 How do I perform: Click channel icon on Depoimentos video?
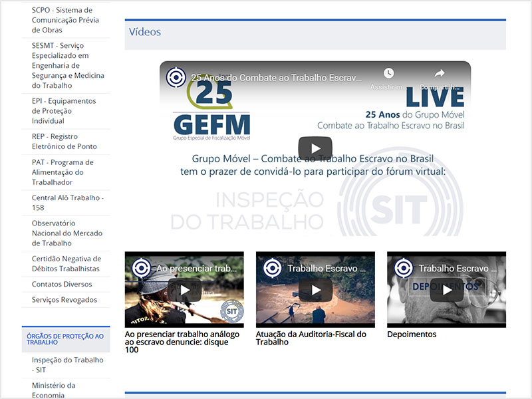404,268
